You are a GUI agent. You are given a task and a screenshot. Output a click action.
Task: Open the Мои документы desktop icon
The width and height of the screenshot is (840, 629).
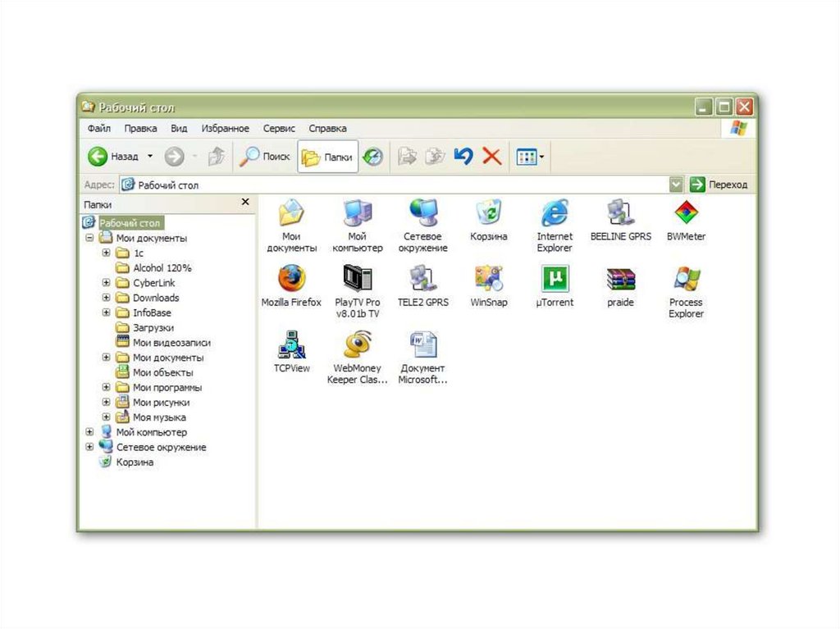tap(291, 212)
